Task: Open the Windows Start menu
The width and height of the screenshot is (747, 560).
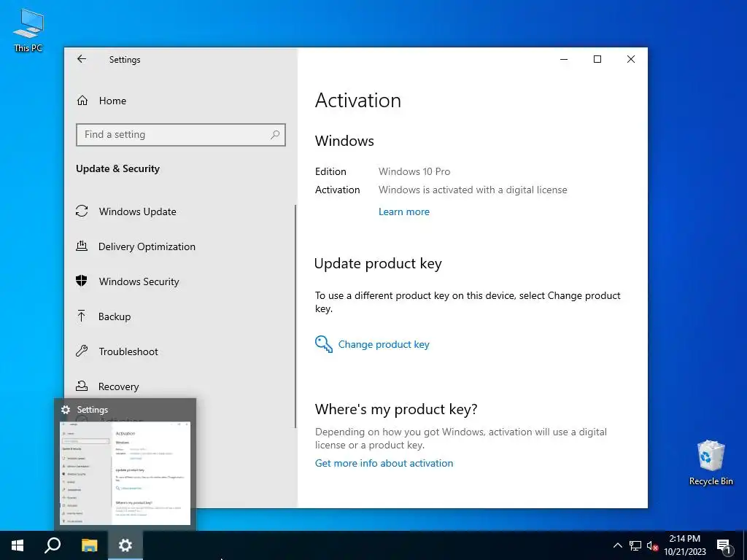Action: click(x=18, y=545)
